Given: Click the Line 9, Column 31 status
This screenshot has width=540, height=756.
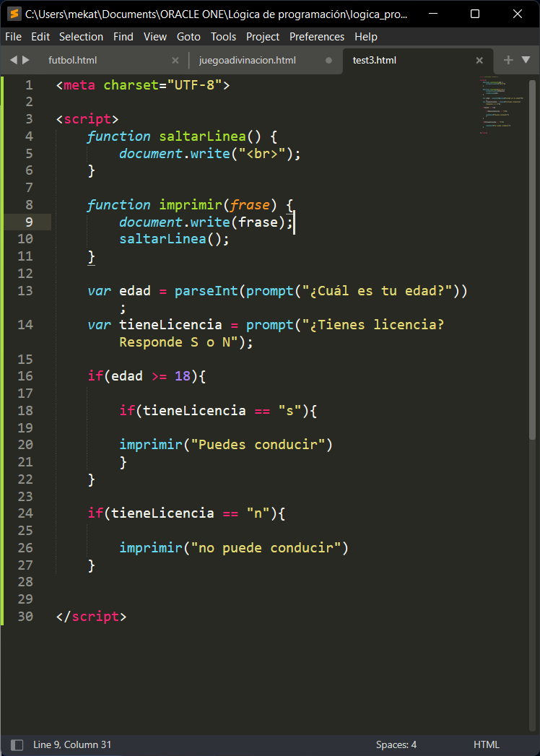Looking at the screenshot, I should coord(72,744).
